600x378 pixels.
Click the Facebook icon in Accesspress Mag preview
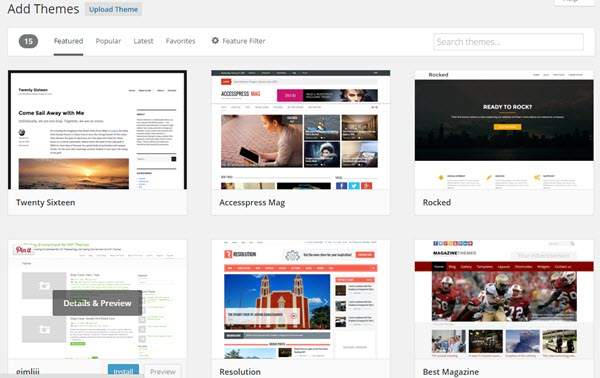click(341, 186)
